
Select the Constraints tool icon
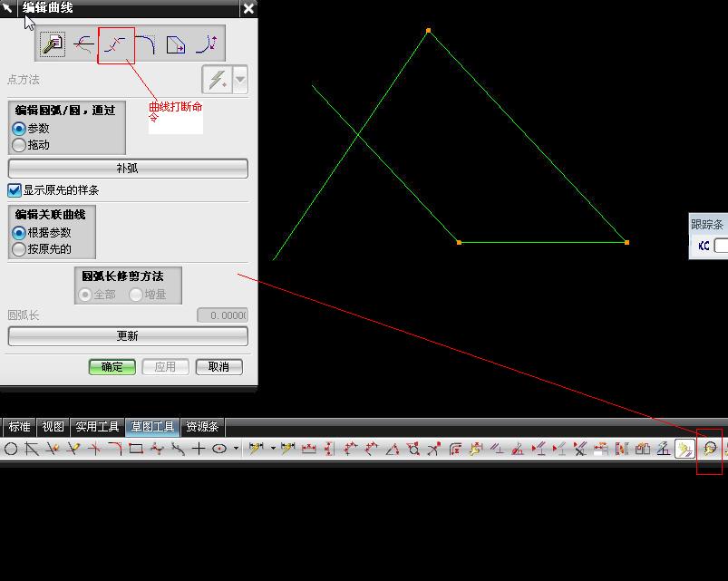click(497, 449)
